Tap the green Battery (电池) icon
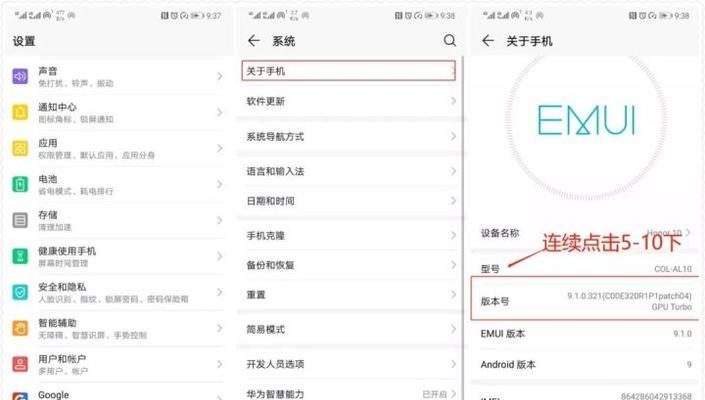Viewport: 705px width, 400px height. 20,184
